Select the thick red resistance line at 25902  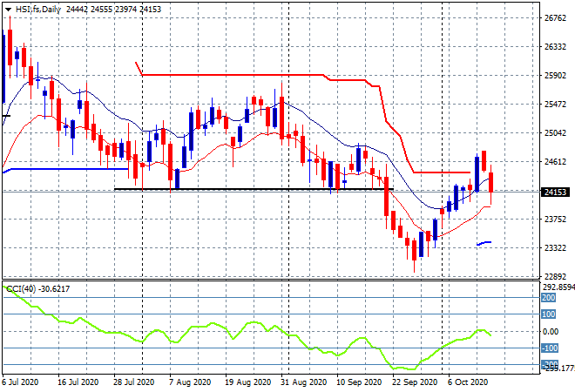tap(233, 75)
